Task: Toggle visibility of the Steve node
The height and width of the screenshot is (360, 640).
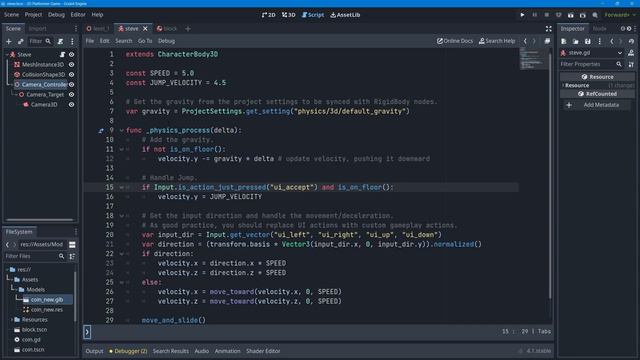Action: click(x=71, y=54)
